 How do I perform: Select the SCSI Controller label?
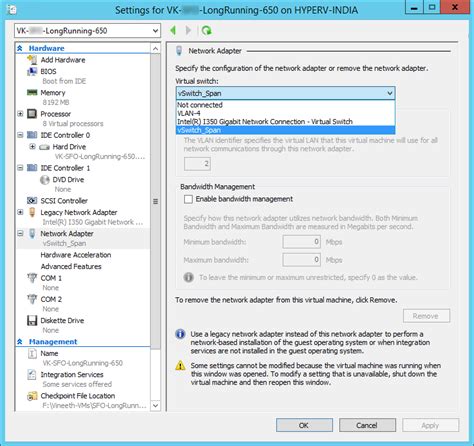click(x=64, y=201)
